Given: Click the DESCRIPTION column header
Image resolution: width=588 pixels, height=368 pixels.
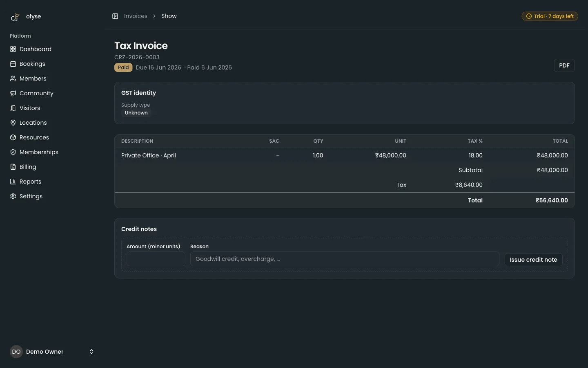Looking at the screenshot, I should [x=137, y=141].
